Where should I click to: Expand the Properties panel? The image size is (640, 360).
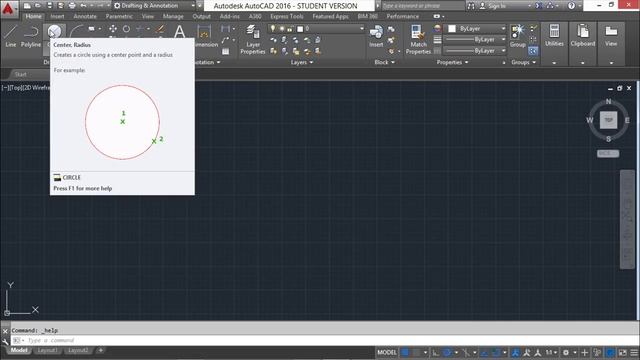tap(452, 62)
